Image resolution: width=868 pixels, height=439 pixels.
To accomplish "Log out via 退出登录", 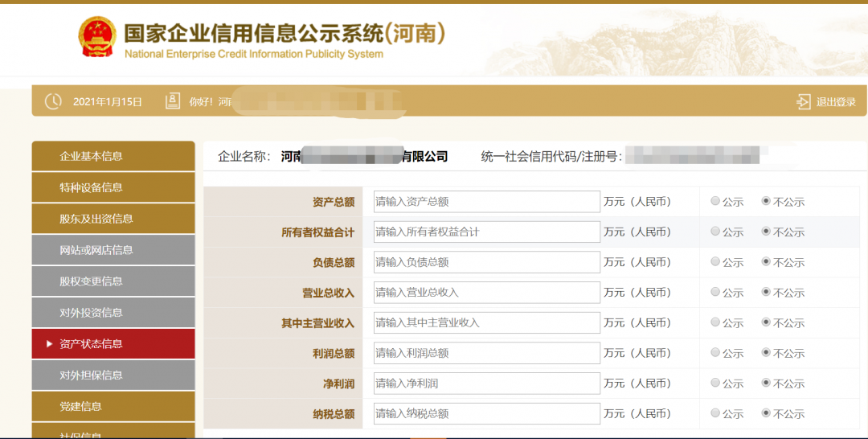I will click(836, 102).
